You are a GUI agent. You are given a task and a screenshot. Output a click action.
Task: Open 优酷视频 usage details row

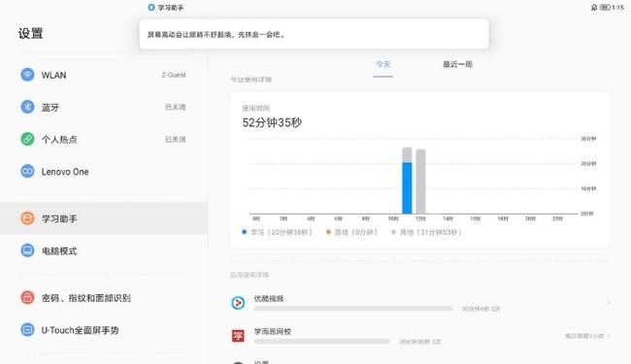[x=420, y=303]
